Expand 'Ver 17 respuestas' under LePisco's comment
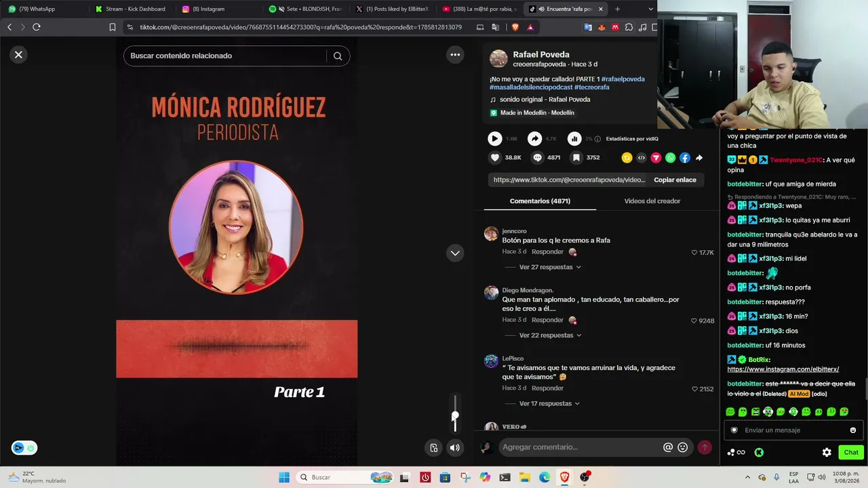868x488 pixels. (x=549, y=404)
